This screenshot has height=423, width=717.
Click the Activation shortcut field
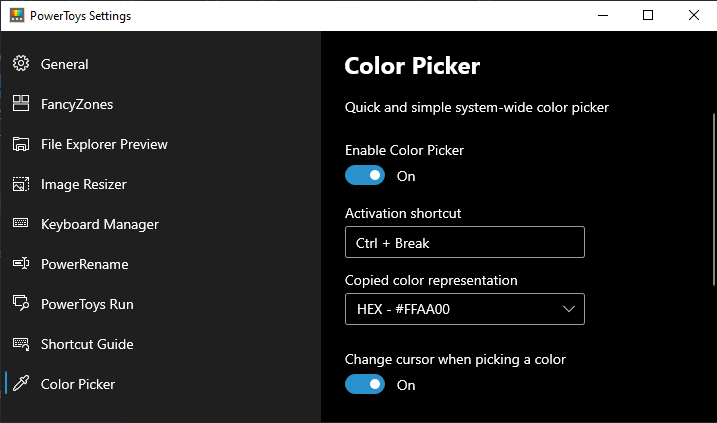(x=465, y=242)
